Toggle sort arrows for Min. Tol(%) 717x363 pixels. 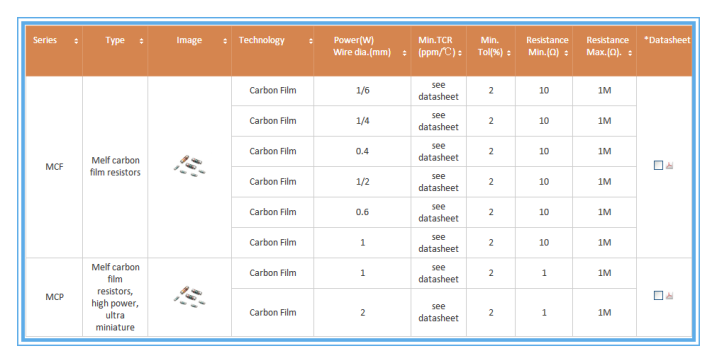pos(508,53)
